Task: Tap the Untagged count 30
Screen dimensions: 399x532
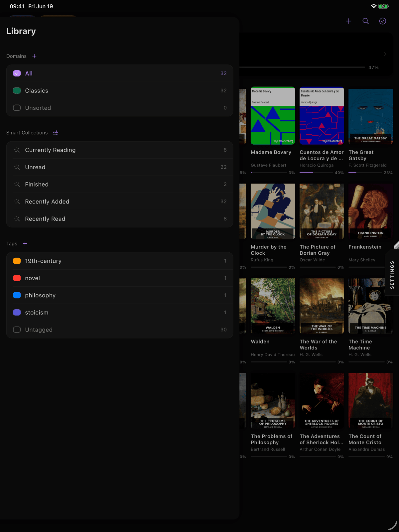Action: coord(223,330)
